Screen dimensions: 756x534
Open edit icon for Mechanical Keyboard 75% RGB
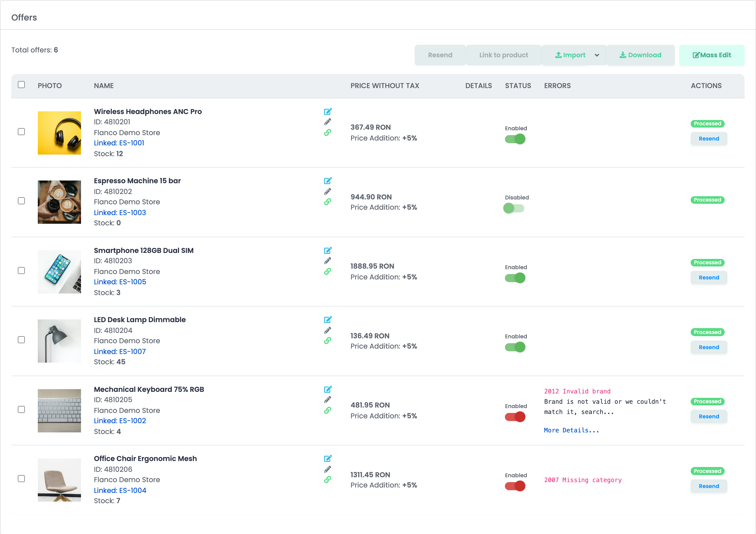pos(328,389)
